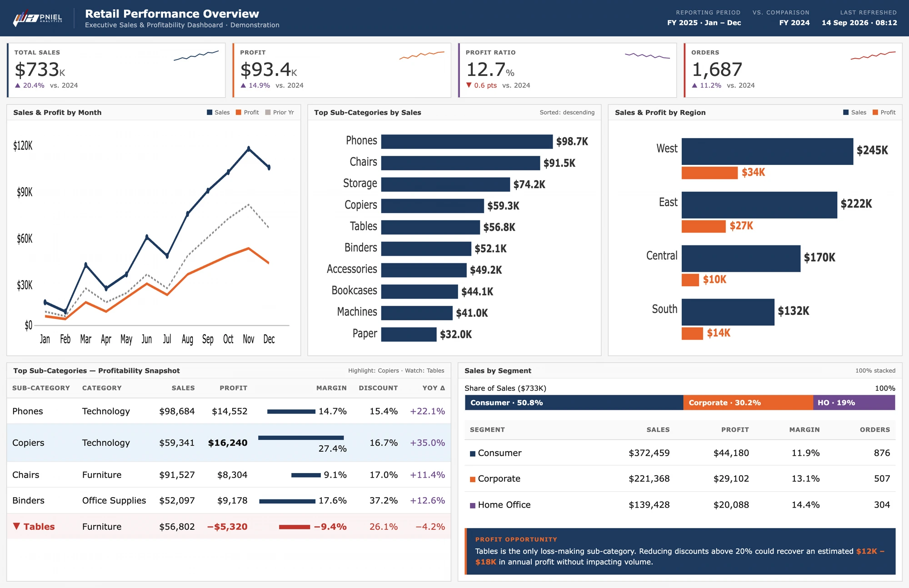The height and width of the screenshot is (588, 909).
Task: Click the Orders KPI sparkline
Action: (873, 55)
